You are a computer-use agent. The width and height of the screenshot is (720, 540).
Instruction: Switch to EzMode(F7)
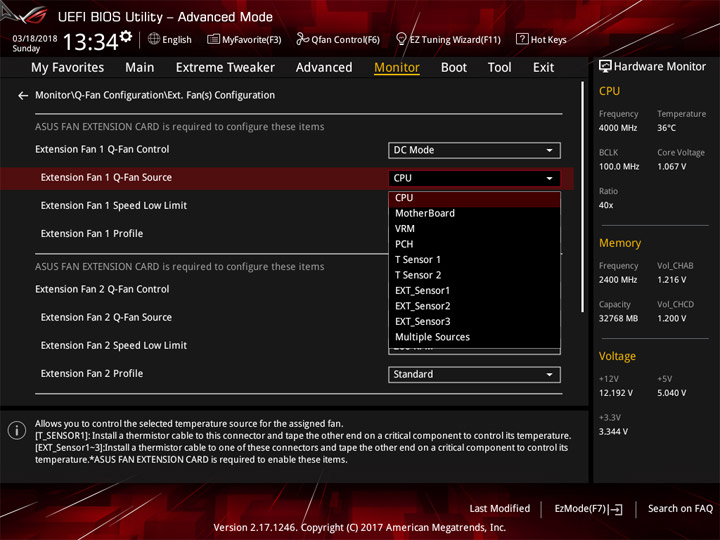(588, 509)
